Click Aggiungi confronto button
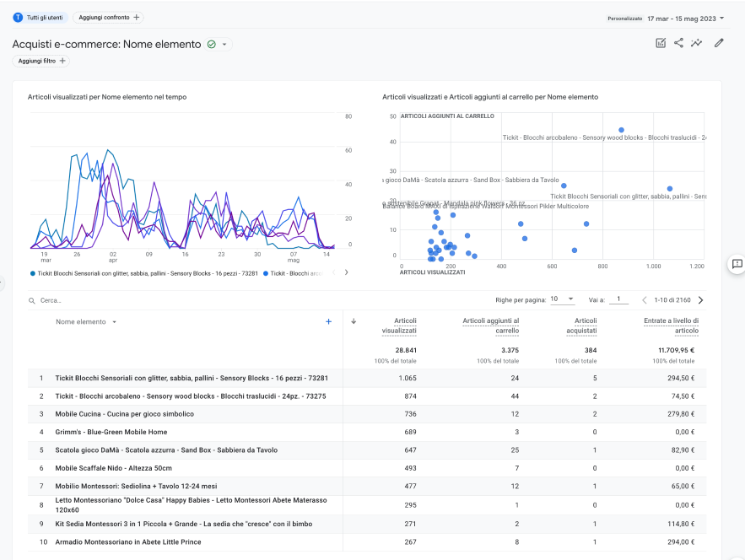The image size is (745, 560). (110, 18)
